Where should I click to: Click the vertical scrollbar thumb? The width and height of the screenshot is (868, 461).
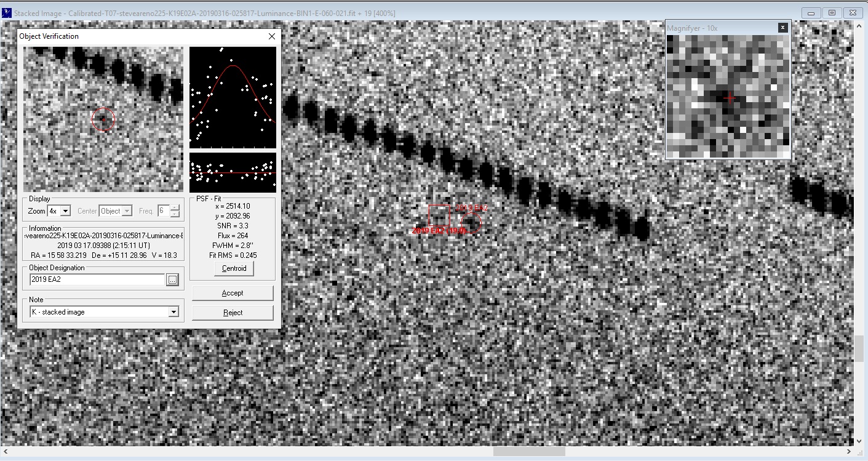click(x=859, y=349)
